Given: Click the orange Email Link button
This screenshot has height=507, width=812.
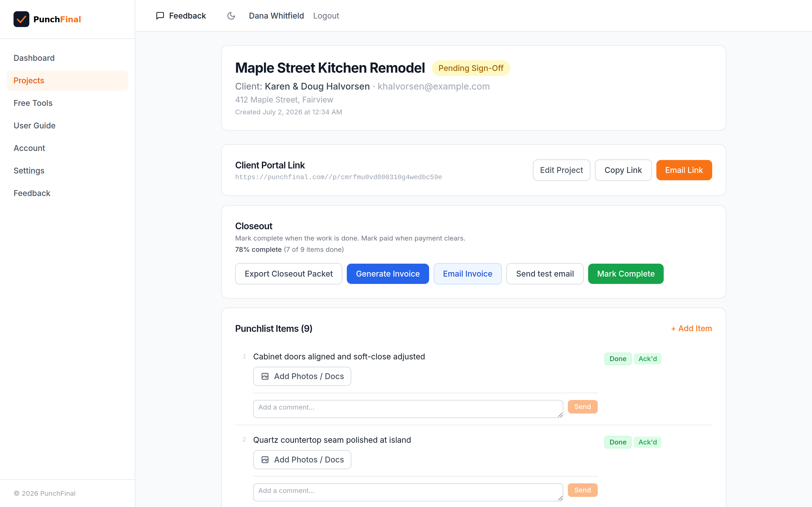Looking at the screenshot, I should point(684,170).
